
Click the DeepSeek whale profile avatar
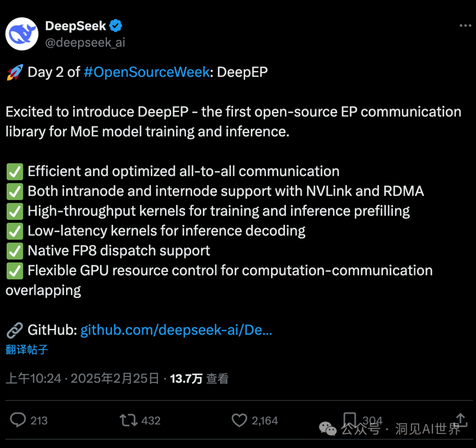pos(22,34)
